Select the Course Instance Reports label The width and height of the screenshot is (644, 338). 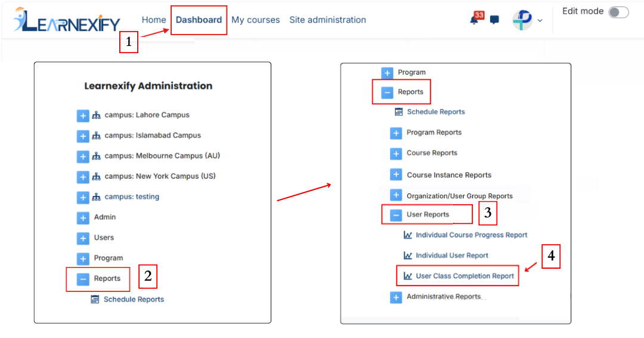tap(450, 175)
